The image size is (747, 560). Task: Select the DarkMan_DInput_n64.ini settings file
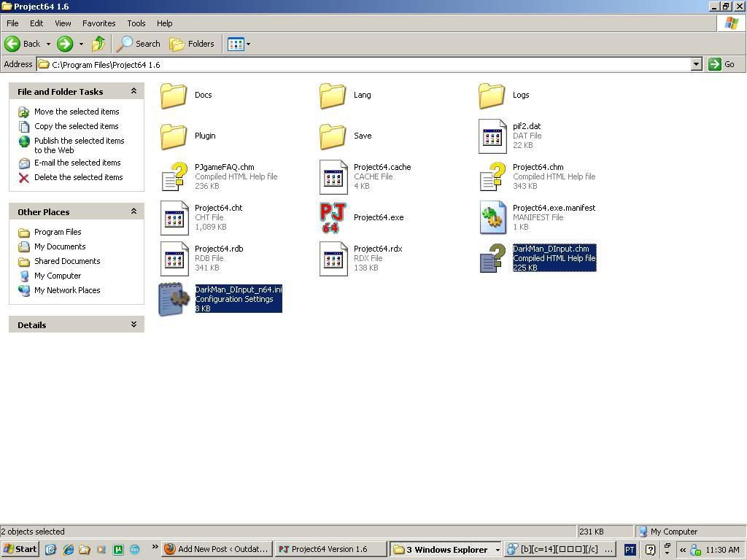coord(174,299)
